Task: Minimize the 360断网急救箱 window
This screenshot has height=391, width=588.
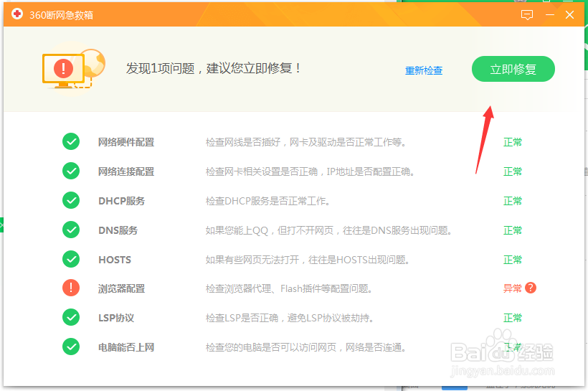Action: [x=550, y=15]
